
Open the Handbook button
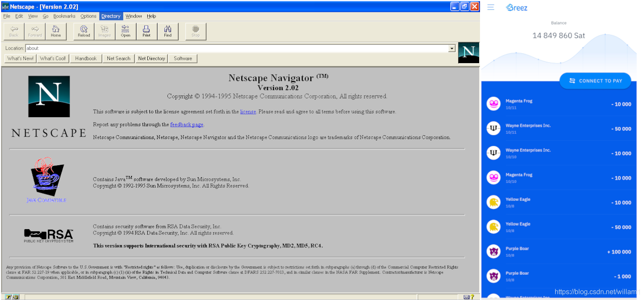click(86, 58)
